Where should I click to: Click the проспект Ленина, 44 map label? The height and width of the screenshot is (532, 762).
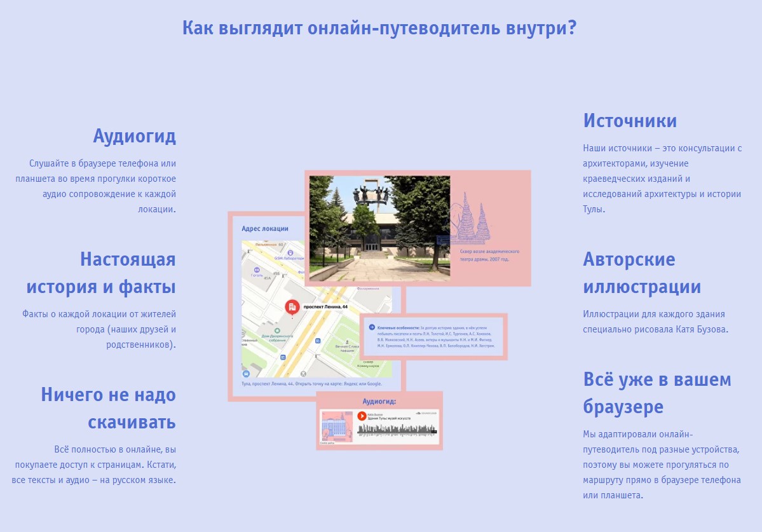coord(325,306)
